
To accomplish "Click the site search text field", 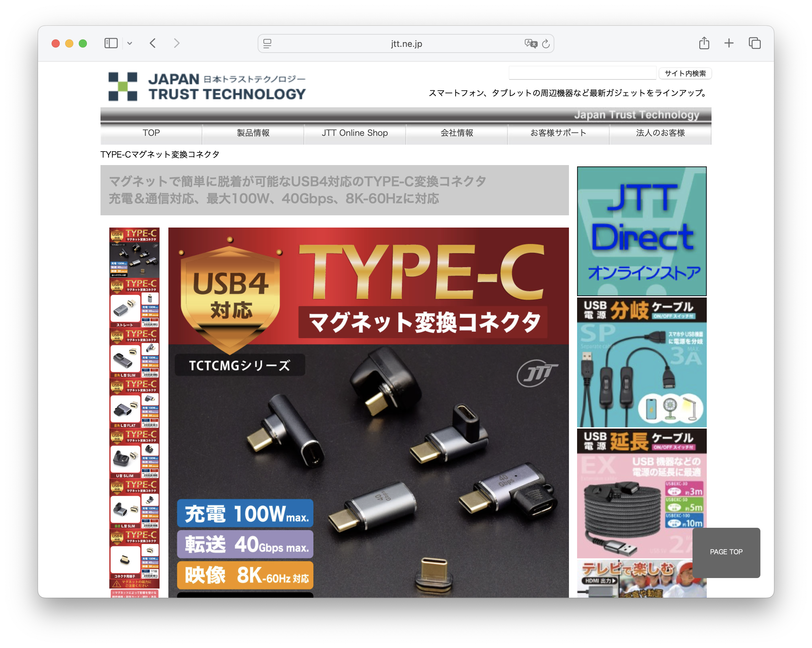I will [582, 73].
